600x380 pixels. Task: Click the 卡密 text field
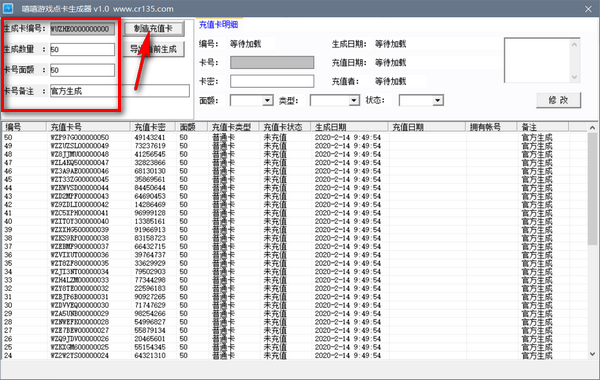[x=272, y=81]
